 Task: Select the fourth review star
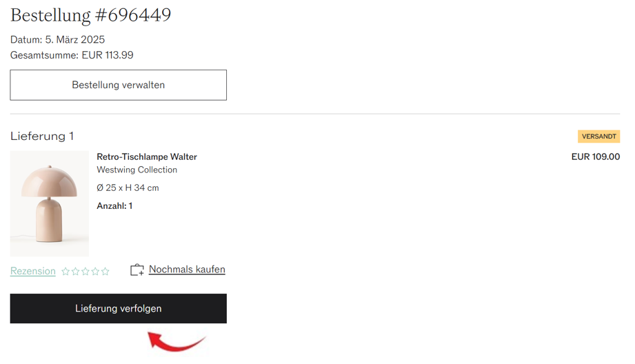tap(95, 272)
